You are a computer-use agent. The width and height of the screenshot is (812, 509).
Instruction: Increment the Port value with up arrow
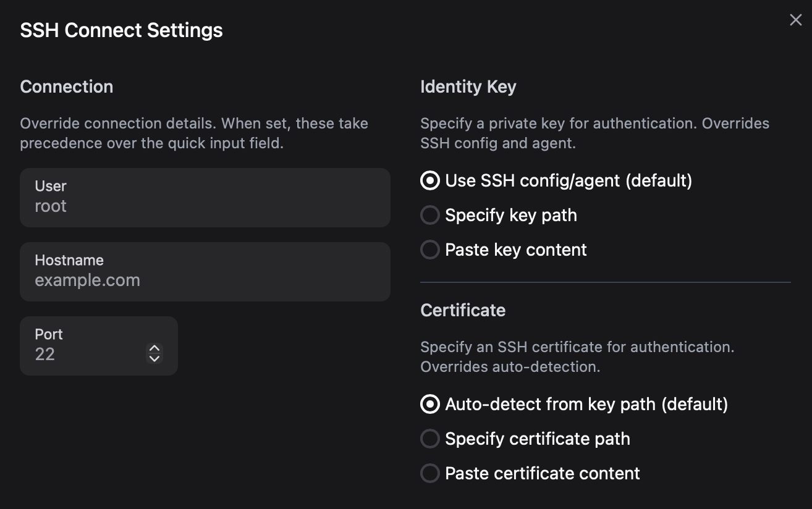click(x=154, y=348)
